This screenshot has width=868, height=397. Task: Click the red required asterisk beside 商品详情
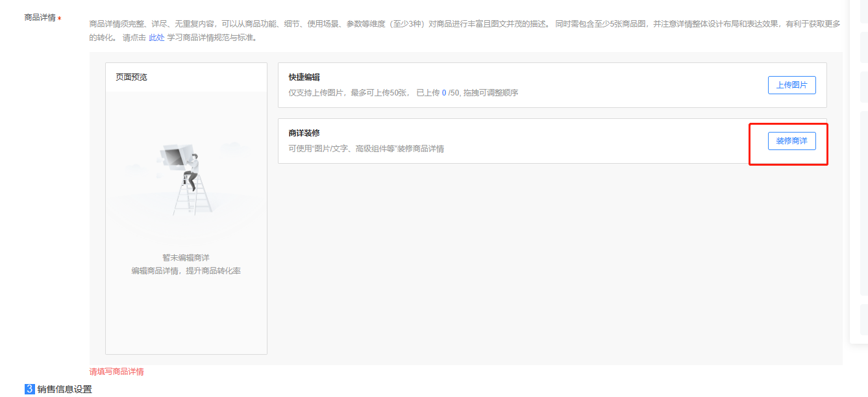click(x=60, y=19)
